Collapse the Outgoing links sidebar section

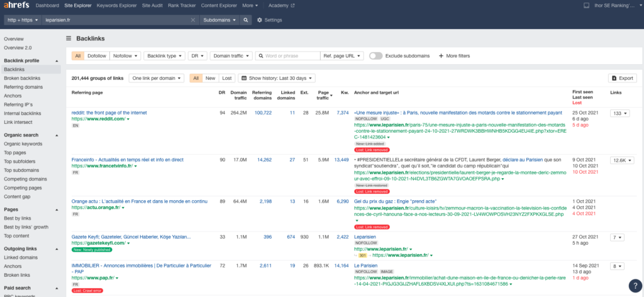57,249
